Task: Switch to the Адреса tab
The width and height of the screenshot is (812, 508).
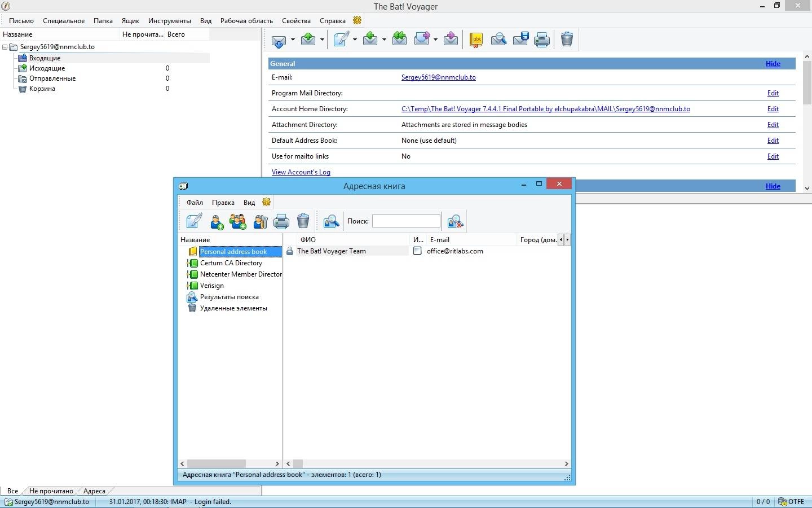Action: [x=94, y=491]
